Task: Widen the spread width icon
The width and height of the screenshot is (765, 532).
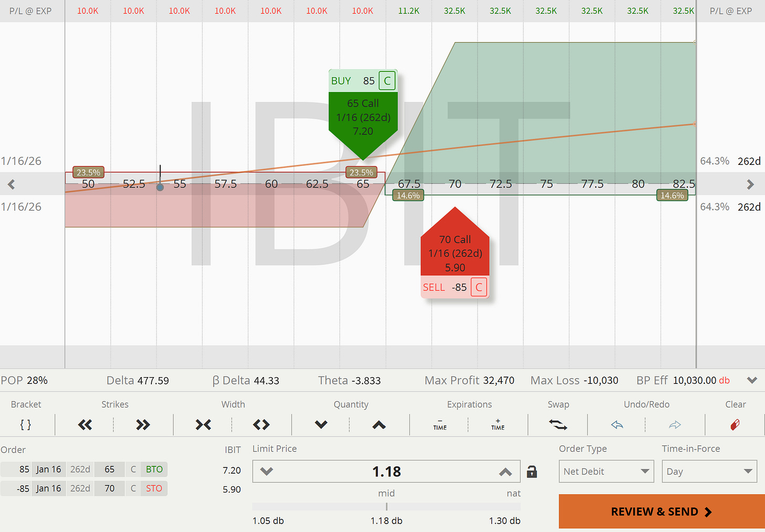Action: pyautogui.click(x=261, y=424)
